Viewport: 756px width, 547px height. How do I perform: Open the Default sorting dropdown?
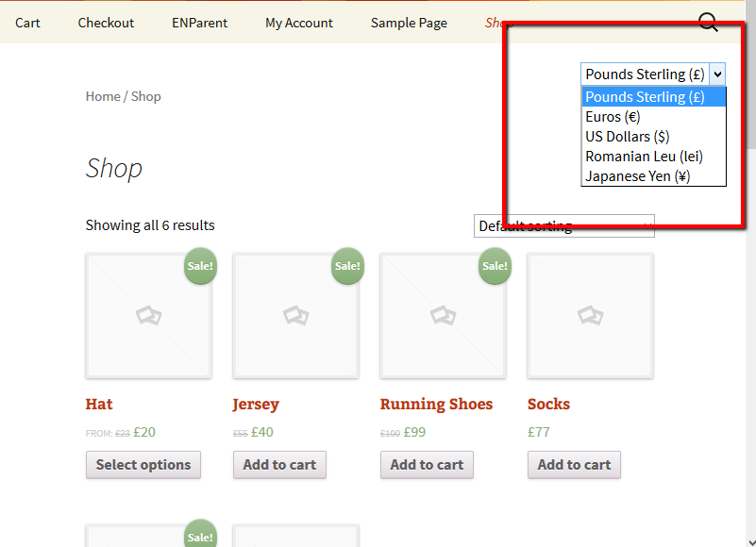tap(564, 226)
